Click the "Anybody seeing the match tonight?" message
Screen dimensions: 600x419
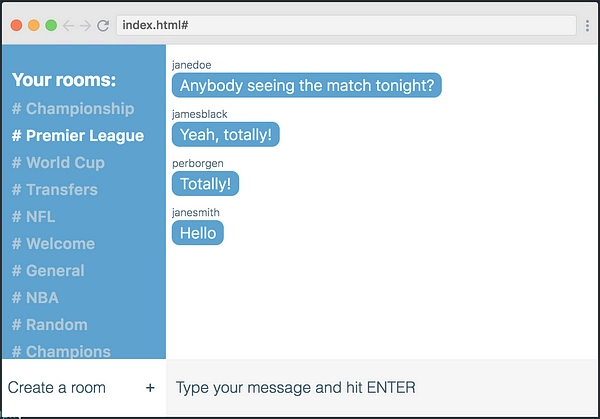(307, 85)
